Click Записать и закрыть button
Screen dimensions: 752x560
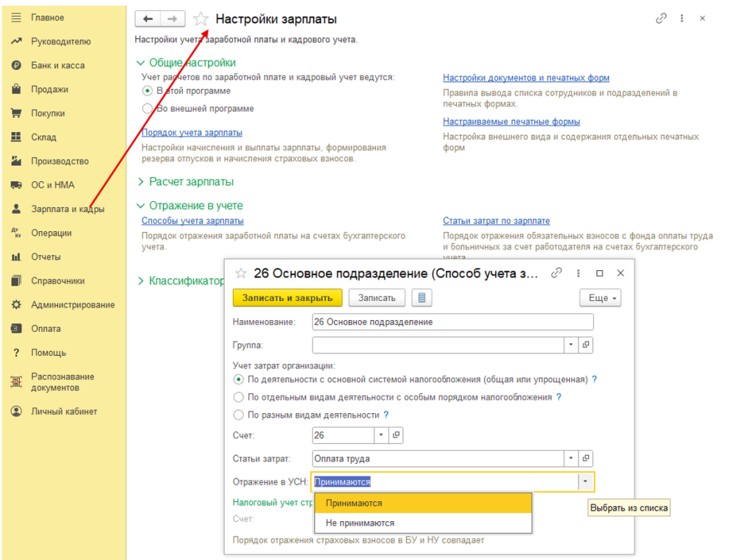tap(287, 298)
